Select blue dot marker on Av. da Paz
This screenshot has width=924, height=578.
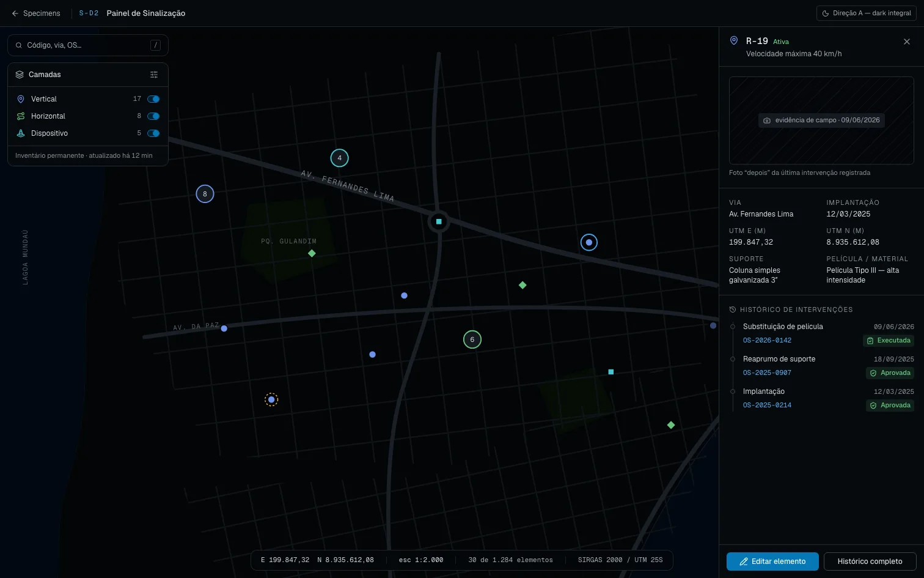(224, 328)
